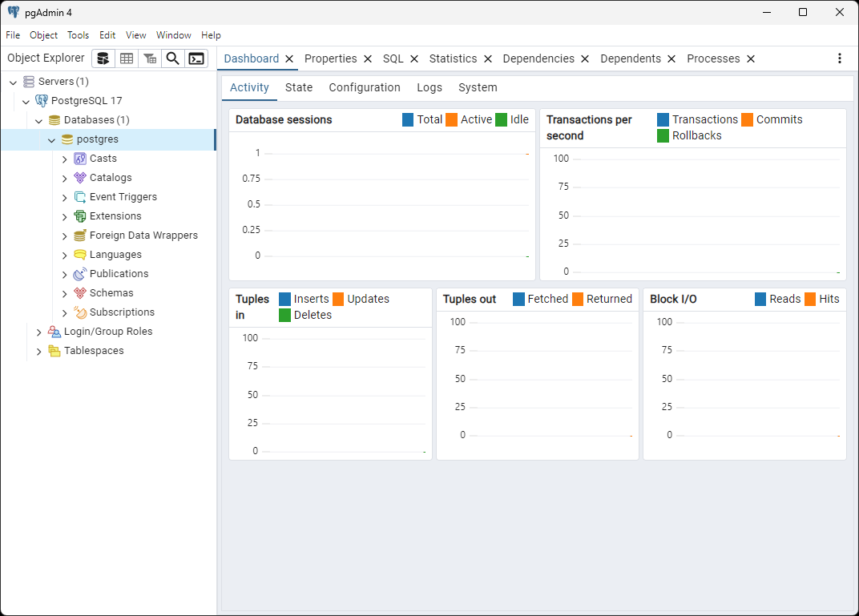Click the orange Commits legend swatch
The width and height of the screenshot is (859, 616).
click(x=748, y=120)
